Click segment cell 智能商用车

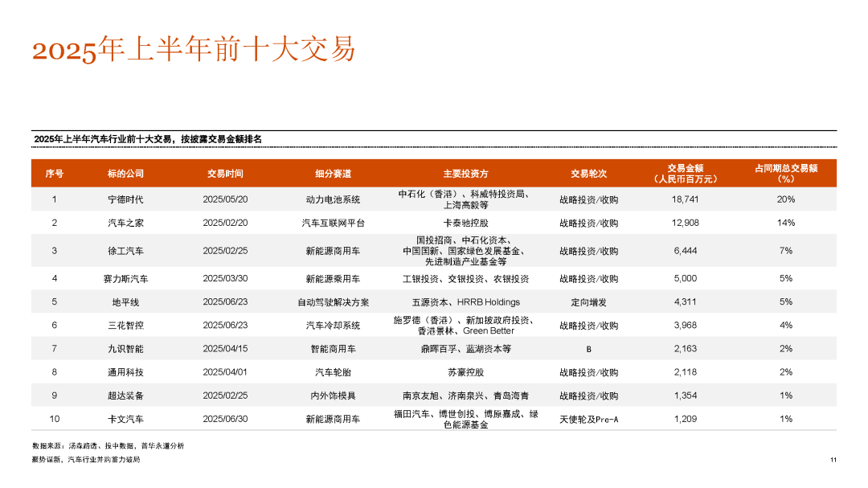tap(334, 348)
